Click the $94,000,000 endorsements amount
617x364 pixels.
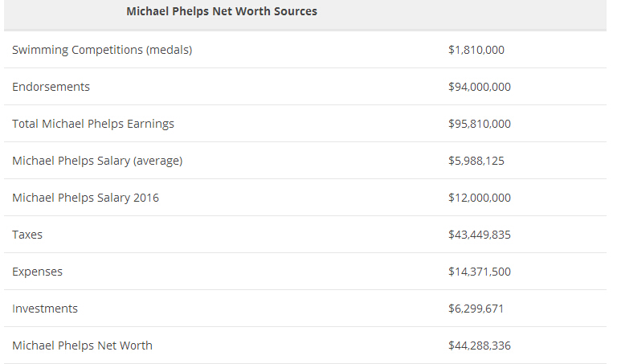pos(480,87)
